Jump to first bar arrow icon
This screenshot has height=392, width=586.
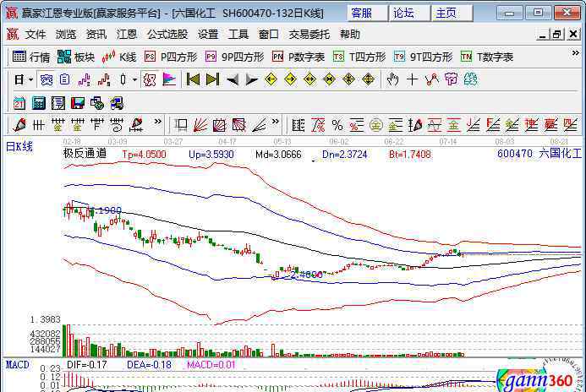193,79
